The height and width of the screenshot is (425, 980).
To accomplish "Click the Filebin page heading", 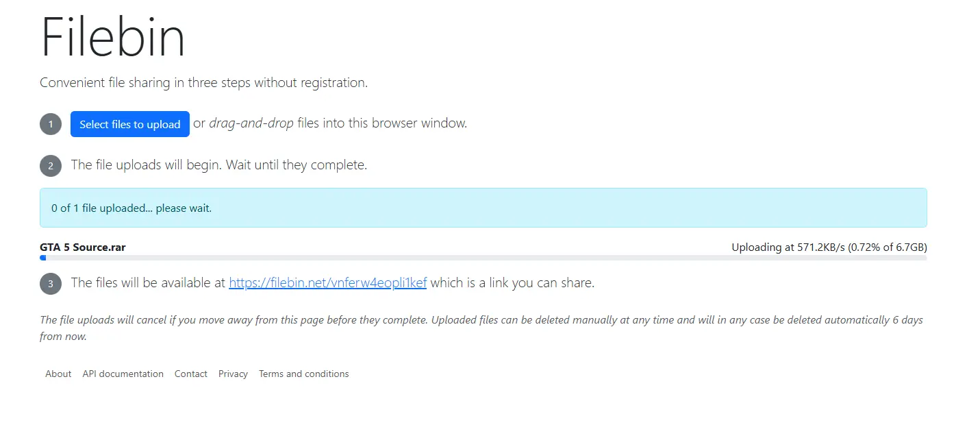I will (x=113, y=36).
